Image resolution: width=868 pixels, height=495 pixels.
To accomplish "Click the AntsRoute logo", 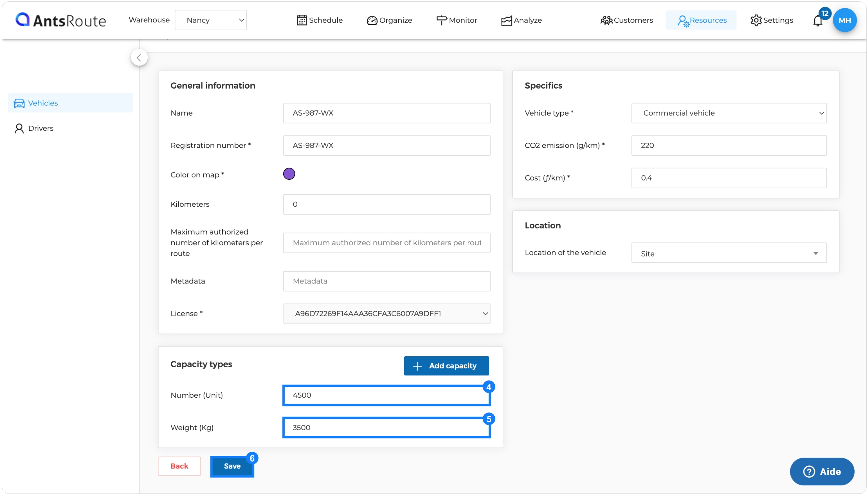I will (x=61, y=20).
